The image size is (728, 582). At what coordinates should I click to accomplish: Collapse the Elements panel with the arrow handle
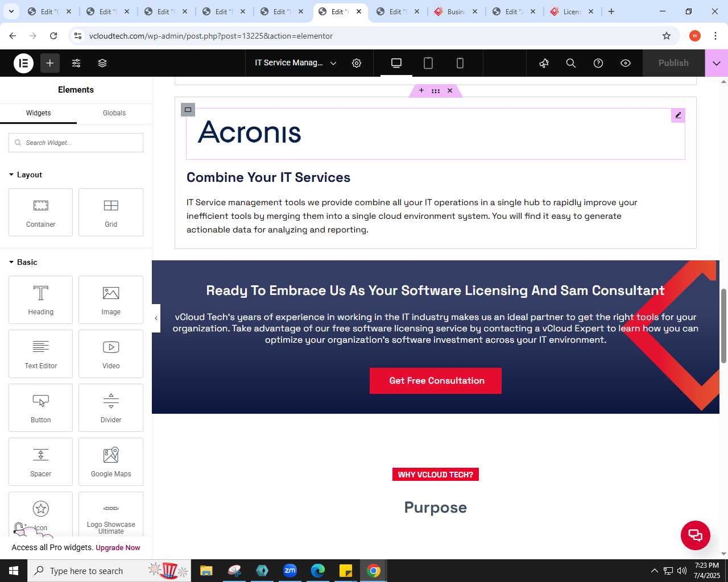coord(156,318)
